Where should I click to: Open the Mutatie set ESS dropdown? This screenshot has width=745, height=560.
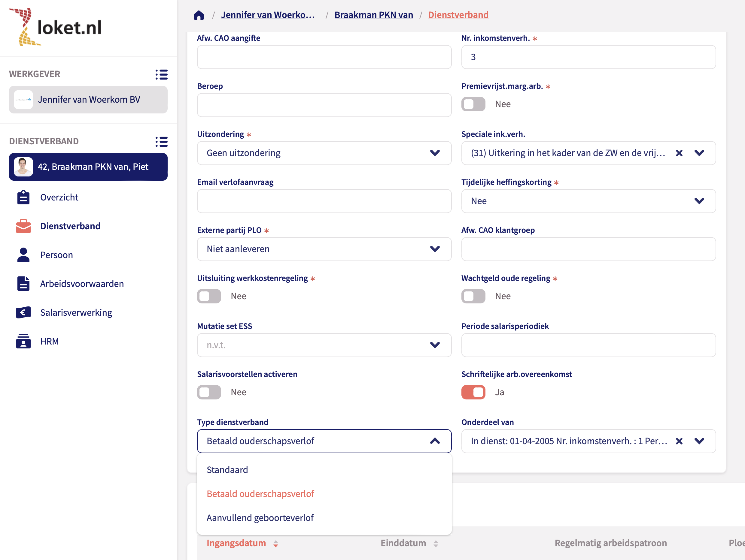434,345
